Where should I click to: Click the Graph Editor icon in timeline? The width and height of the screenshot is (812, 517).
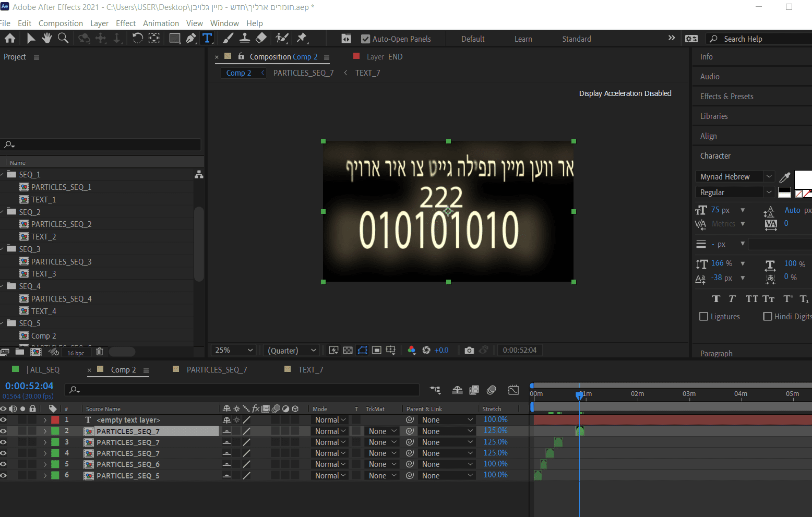pos(514,390)
